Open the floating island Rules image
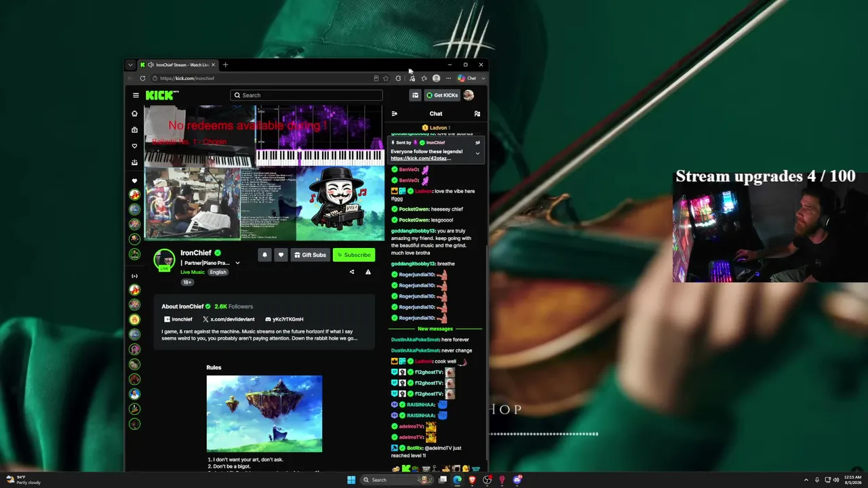 click(x=264, y=413)
